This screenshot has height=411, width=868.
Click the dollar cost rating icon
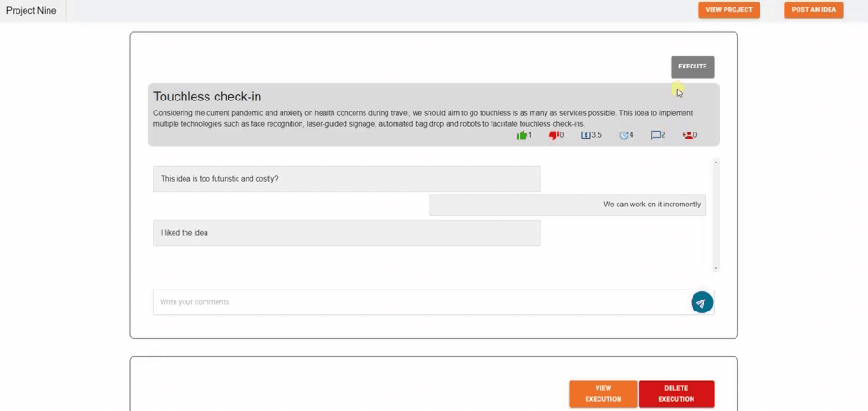pos(586,135)
